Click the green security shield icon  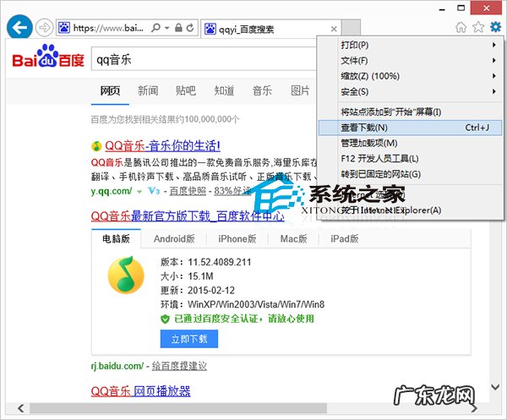click(x=165, y=319)
